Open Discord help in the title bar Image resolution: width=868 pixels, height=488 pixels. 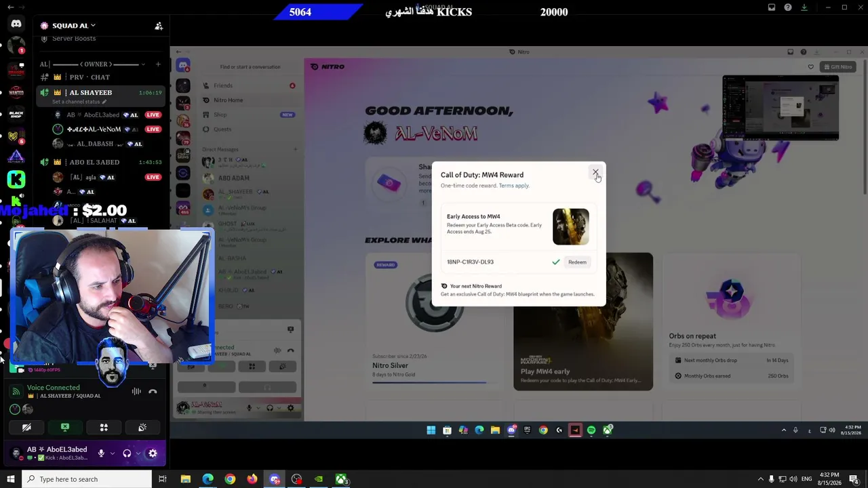[x=788, y=7]
